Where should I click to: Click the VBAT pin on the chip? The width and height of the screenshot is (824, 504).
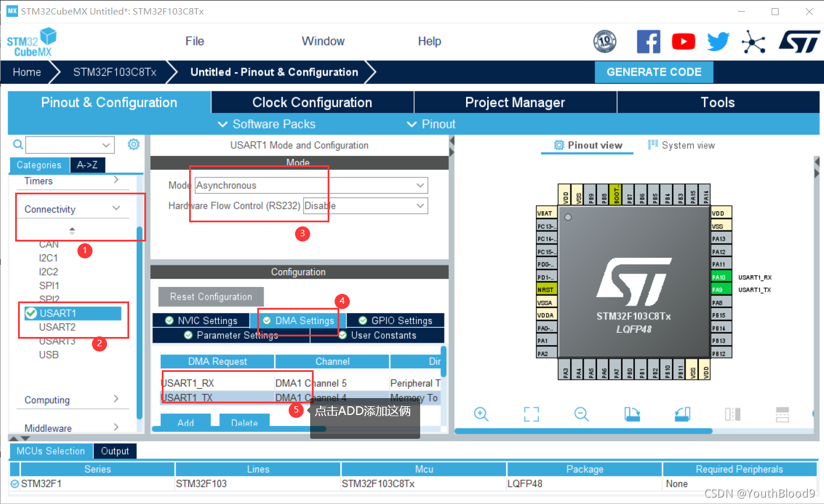point(546,213)
